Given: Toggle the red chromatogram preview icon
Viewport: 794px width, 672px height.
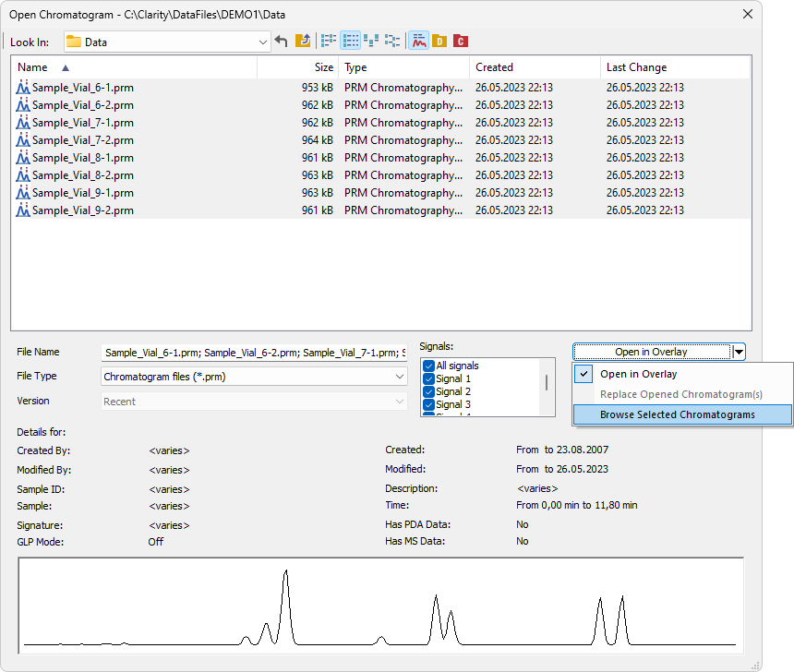Looking at the screenshot, I should click(418, 42).
